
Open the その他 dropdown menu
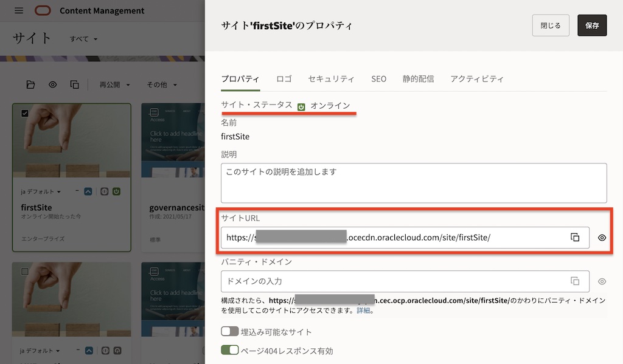161,84
